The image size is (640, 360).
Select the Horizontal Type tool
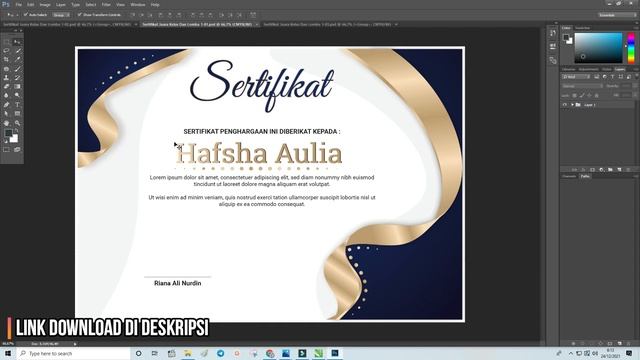point(17,104)
